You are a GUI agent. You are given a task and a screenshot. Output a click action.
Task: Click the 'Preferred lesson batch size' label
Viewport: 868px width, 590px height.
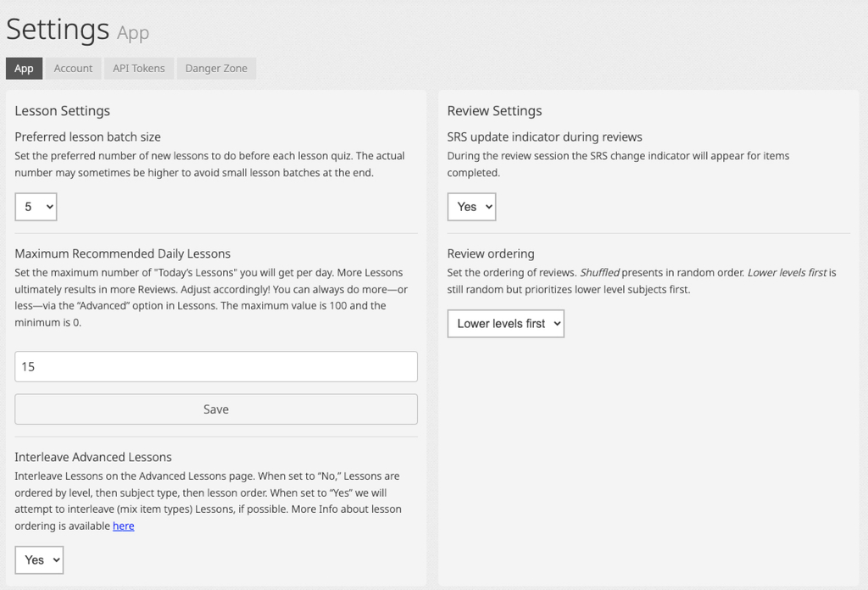tap(87, 136)
